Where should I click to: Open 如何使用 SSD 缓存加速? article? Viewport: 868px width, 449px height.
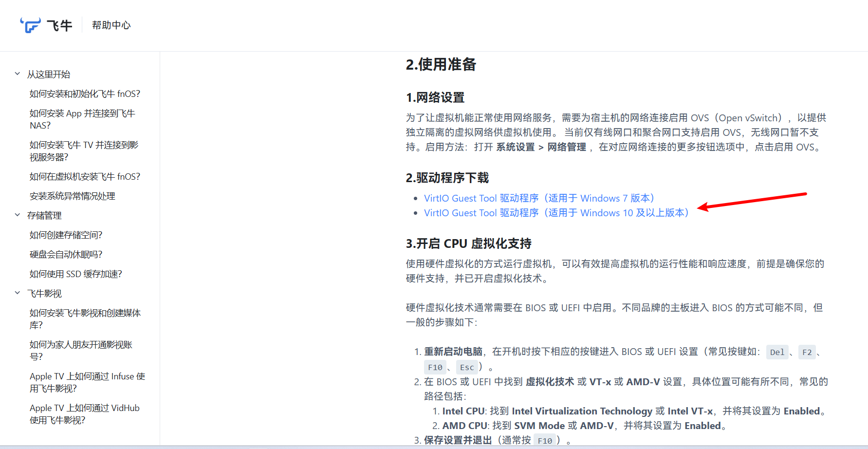(75, 274)
